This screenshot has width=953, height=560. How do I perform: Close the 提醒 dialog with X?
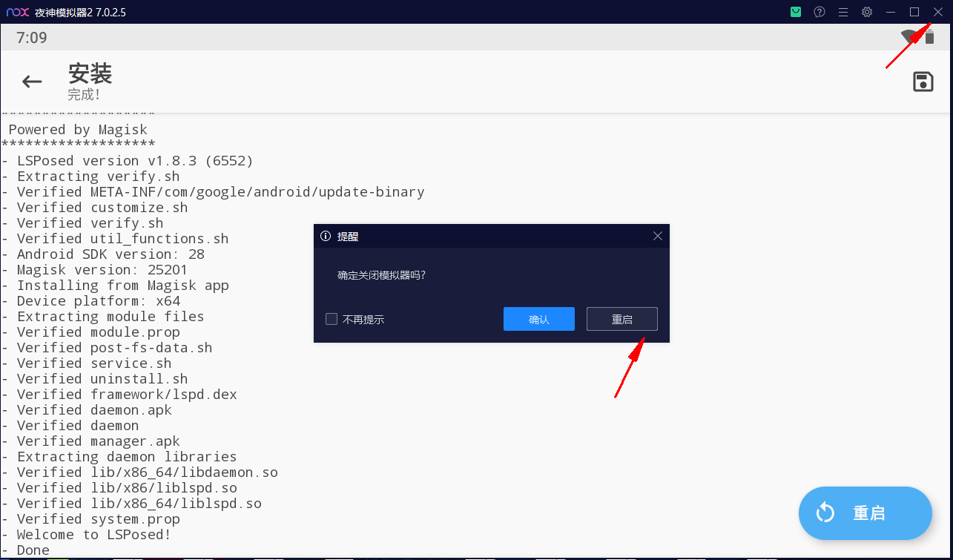point(657,236)
